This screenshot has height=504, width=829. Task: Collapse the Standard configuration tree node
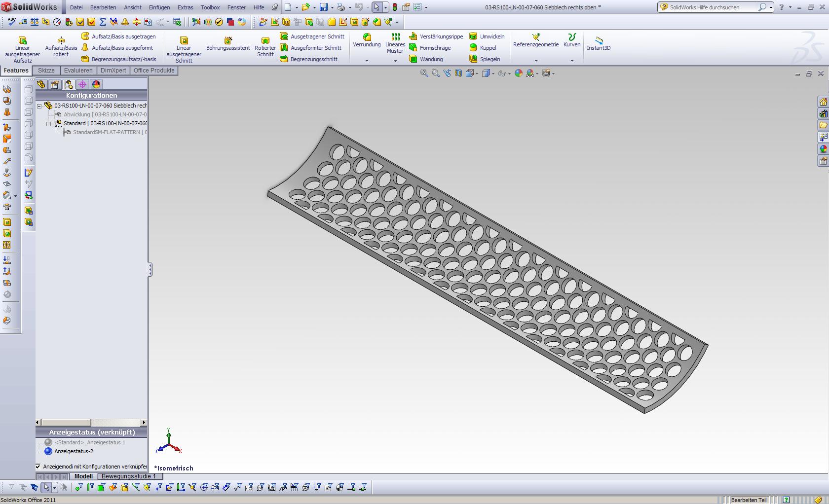click(49, 124)
